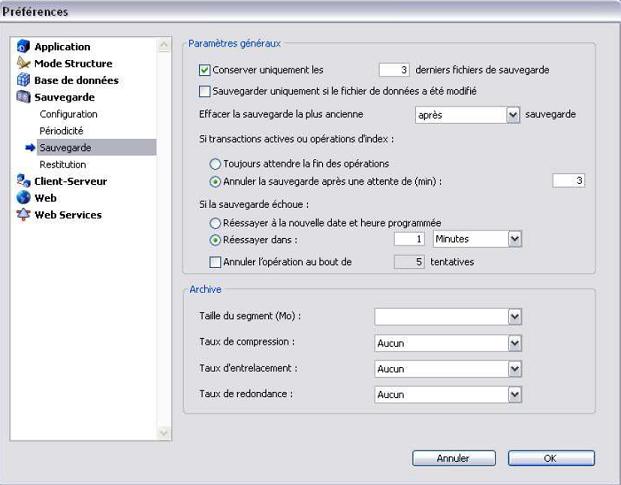
Task: Click the Mode Structure icon
Action: point(24,64)
